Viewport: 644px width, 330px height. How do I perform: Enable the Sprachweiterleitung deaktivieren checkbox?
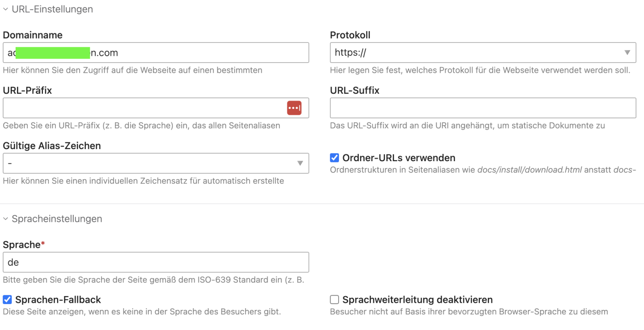pos(334,300)
